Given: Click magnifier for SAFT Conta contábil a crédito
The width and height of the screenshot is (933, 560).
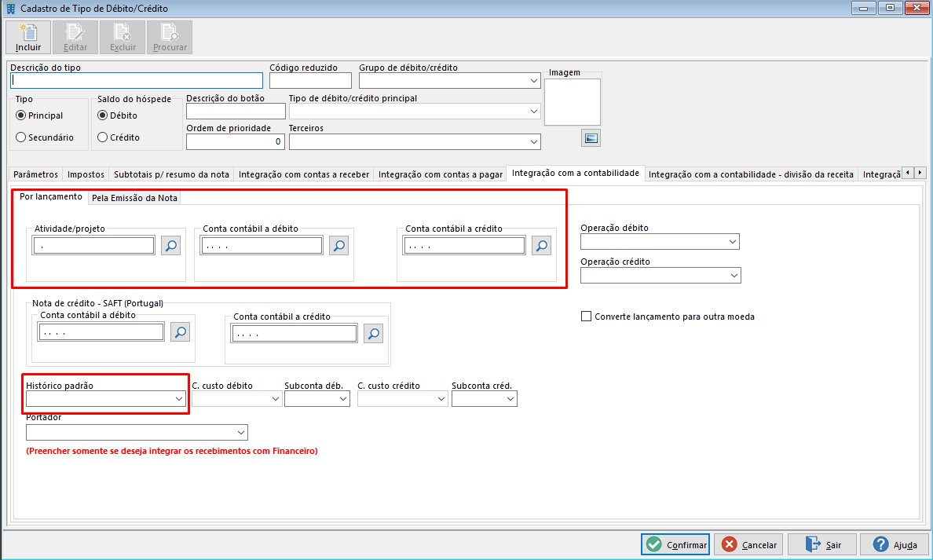Looking at the screenshot, I should (x=373, y=333).
